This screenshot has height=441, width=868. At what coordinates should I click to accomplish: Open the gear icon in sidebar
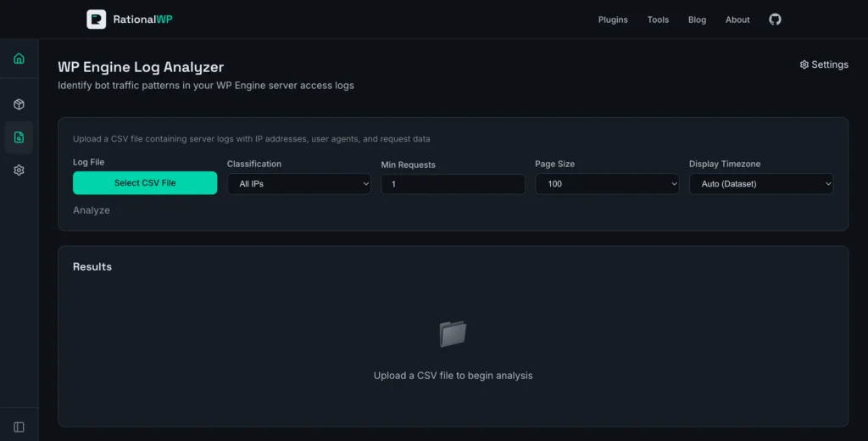click(x=19, y=170)
